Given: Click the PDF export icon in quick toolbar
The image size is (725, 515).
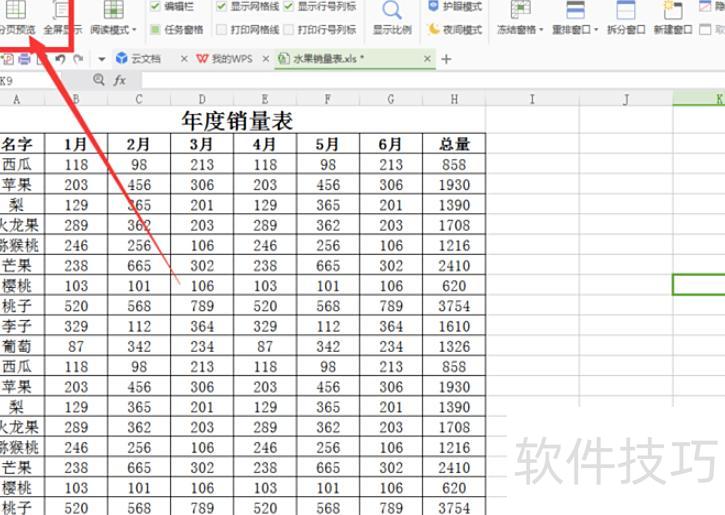Looking at the screenshot, I should pyautogui.click(x=8, y=59).
